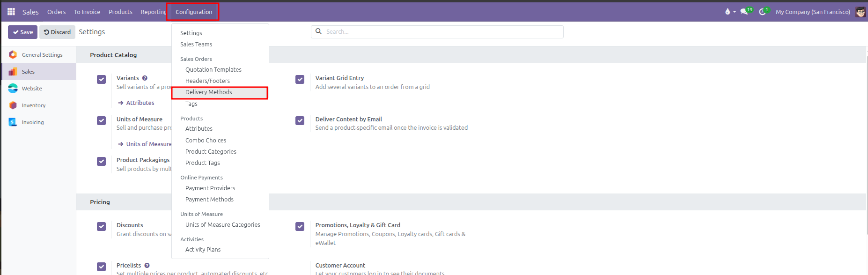Image resolution: width=868 pixels, height=275 pixels.
Task: Open the Orders menu
Action: click(57, 12)
